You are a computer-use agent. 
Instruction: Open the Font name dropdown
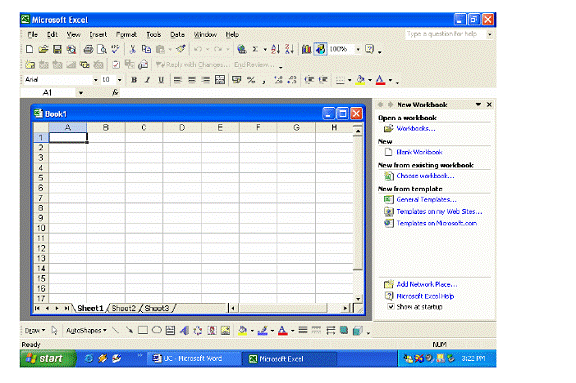click(96, 80)
